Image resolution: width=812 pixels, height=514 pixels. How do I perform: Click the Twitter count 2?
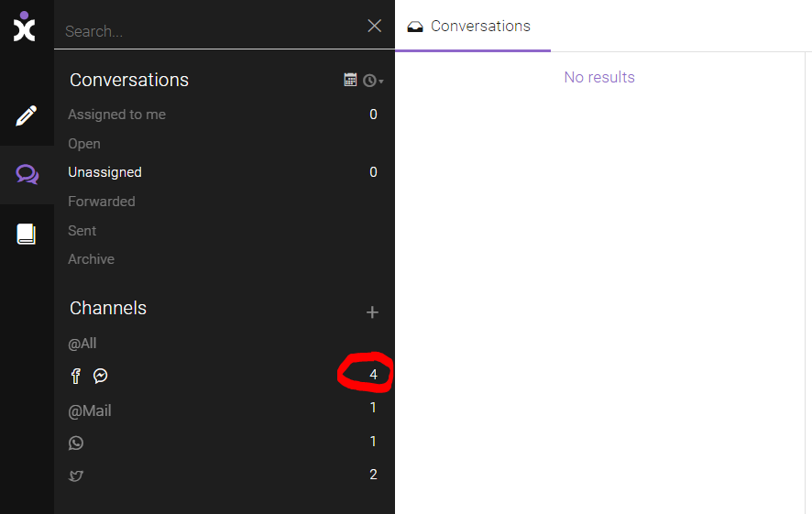click(373, 474)
